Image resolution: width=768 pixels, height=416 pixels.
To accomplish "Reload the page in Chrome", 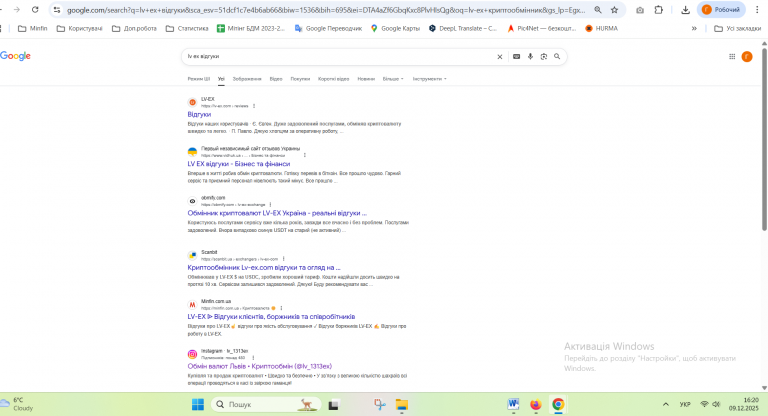I will [35, 10].
